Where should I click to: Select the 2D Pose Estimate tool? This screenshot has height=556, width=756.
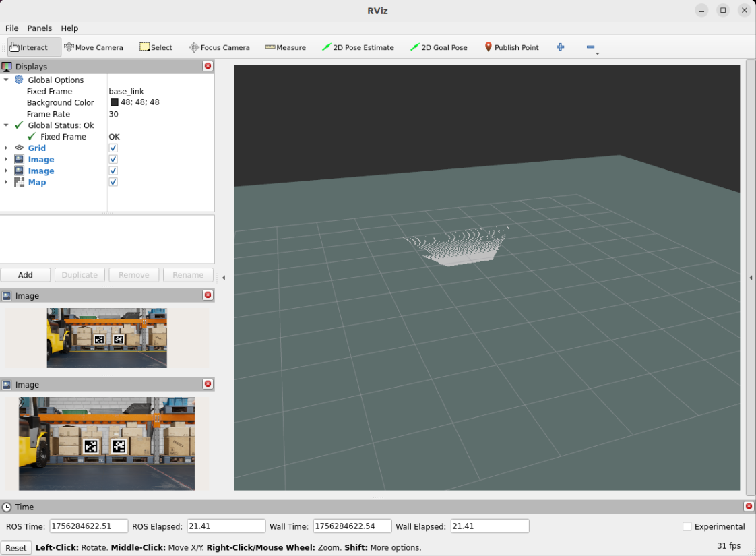[357, 47]
